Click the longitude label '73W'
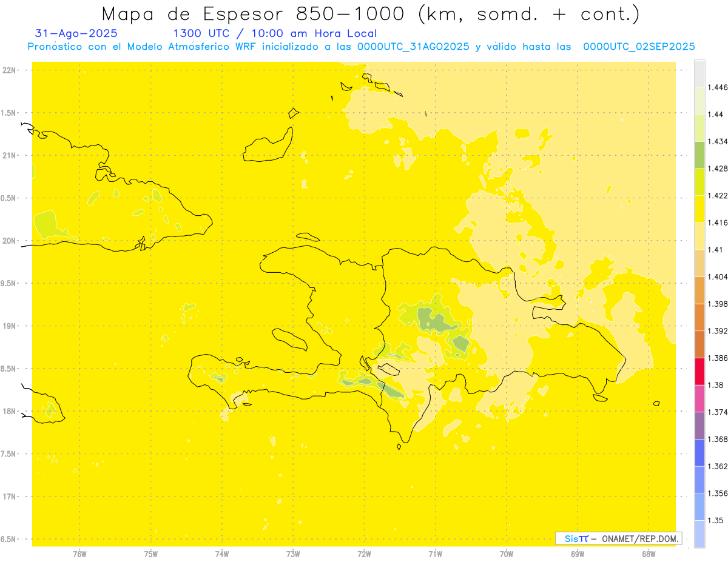728x562 pixels. coord(293,554)
